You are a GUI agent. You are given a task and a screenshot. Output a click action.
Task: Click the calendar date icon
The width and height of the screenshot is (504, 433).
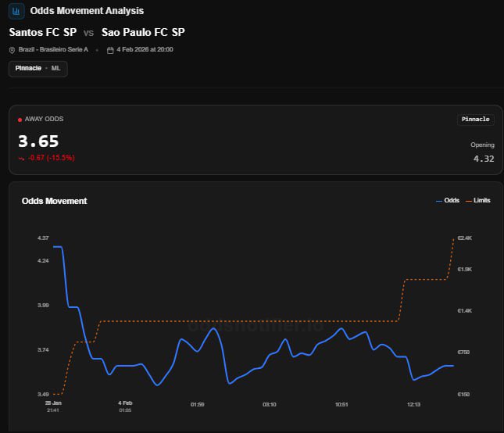pos(110,51)
